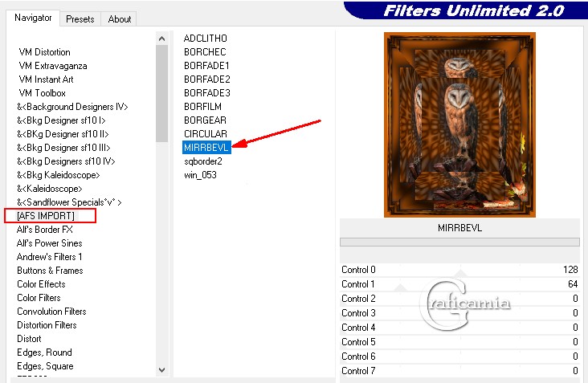588x383 pixels.
Task: Select [AFS IMPORT] category
Action: click(x=45, y=216)
